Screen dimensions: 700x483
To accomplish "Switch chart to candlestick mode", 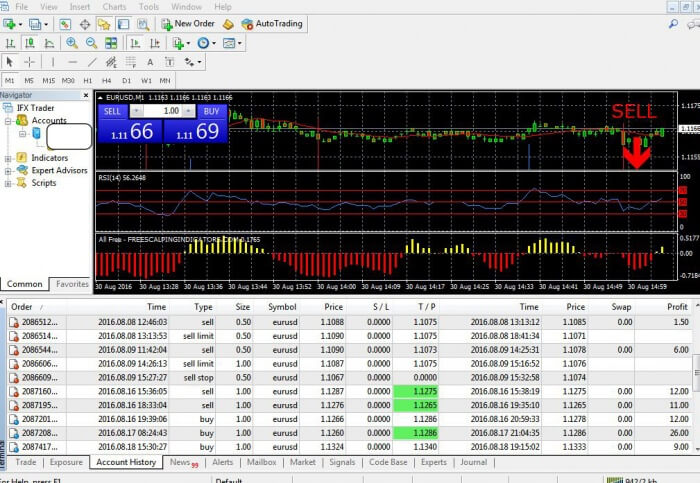I will coord(29,43).
